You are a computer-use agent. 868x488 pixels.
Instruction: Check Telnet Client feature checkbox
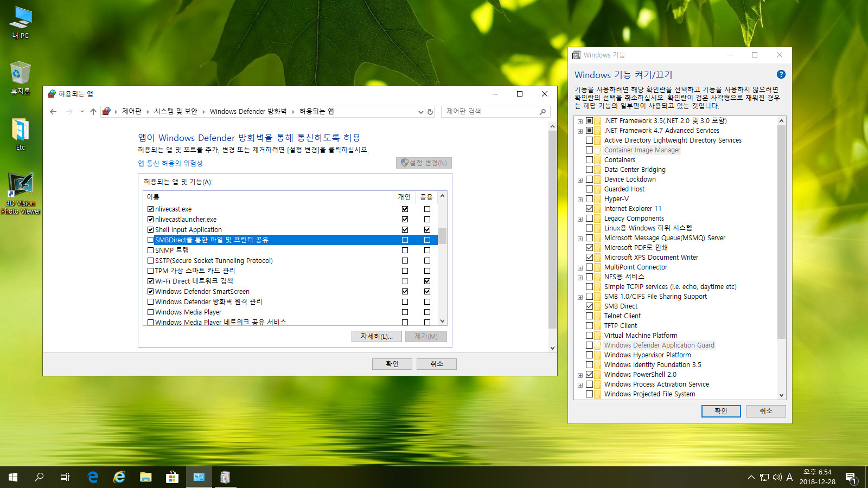(x=589, y=316)
